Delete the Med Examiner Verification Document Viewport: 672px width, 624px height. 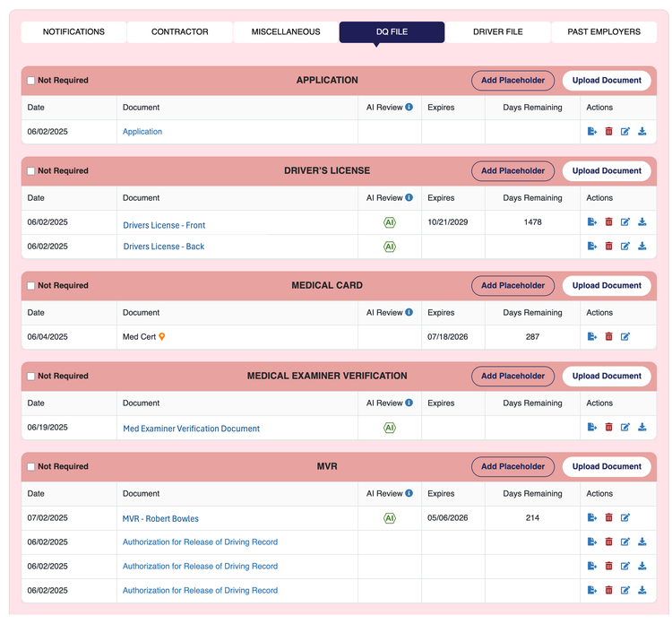(608, 427)
